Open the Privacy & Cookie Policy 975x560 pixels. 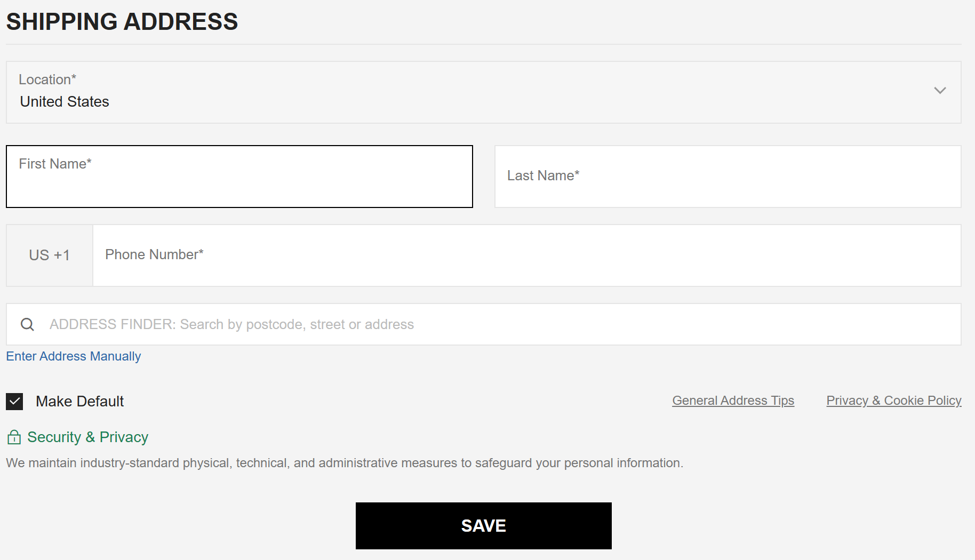pyautogui.click(x=893, y=400)
